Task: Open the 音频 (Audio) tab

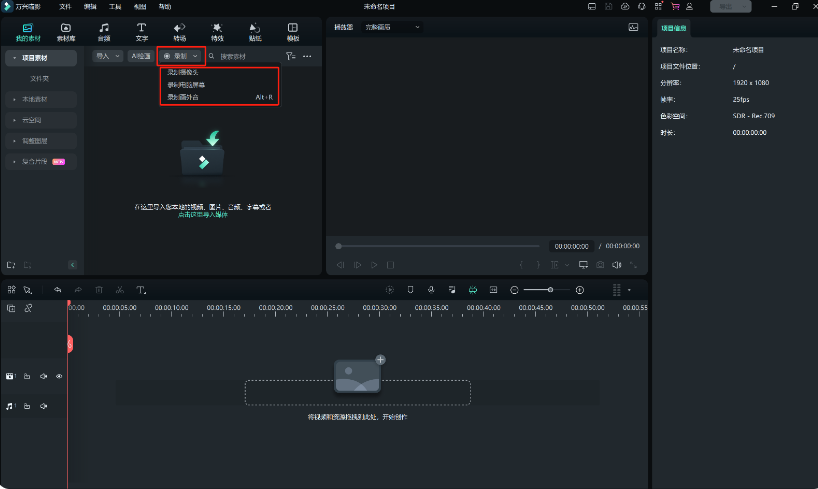Action: (103, 31)
